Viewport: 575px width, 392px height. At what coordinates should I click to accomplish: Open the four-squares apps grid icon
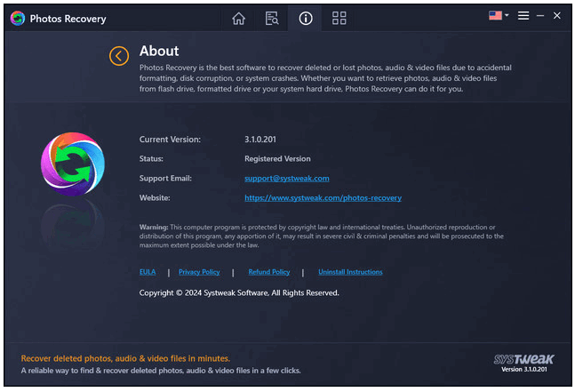tap(339, 18)
